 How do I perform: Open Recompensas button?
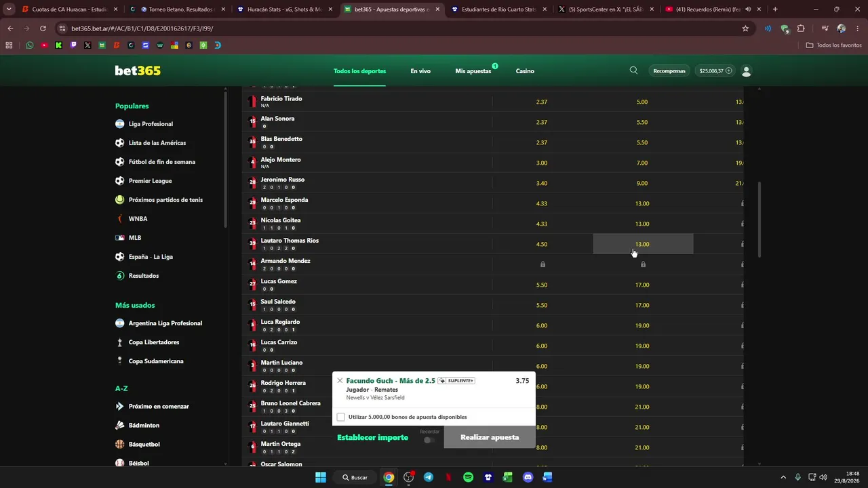point(669,70)
